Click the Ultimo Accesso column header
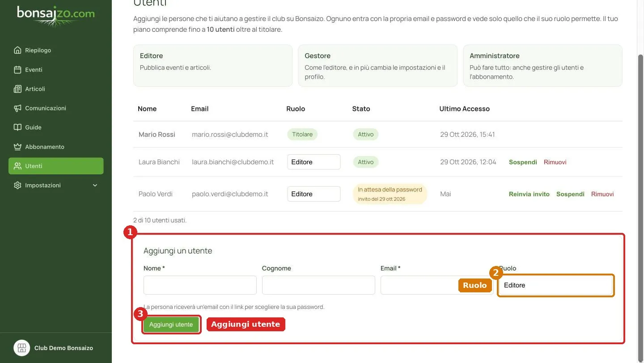 click(x=465, y=109)
